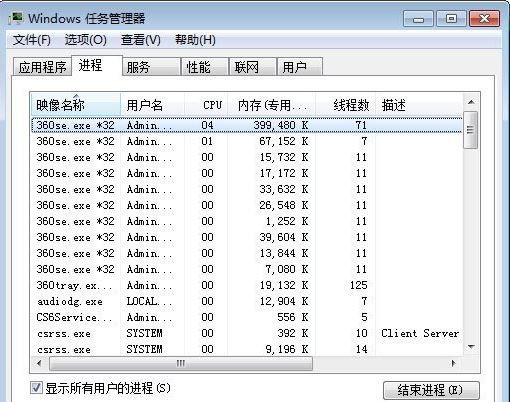Click 19,132 K memory value
Viewport: 510px width, 402px height.
pyautogui.click(x=284, y=285)
